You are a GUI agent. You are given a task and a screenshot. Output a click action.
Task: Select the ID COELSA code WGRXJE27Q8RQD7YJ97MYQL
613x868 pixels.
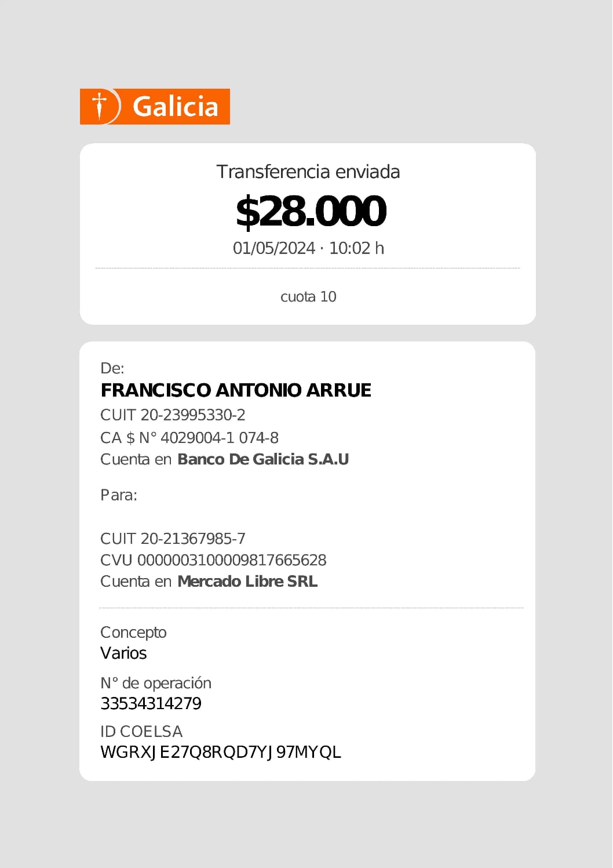click(x=221, y=752)
